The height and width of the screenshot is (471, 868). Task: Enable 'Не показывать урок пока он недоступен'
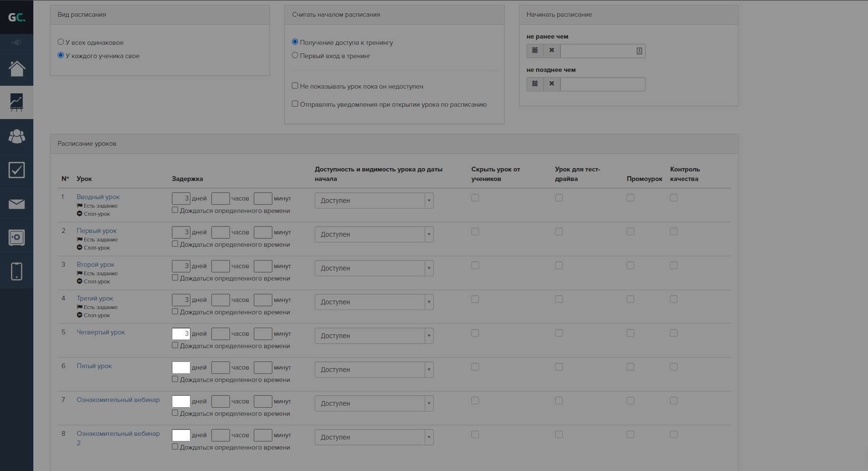coord(295,86)
